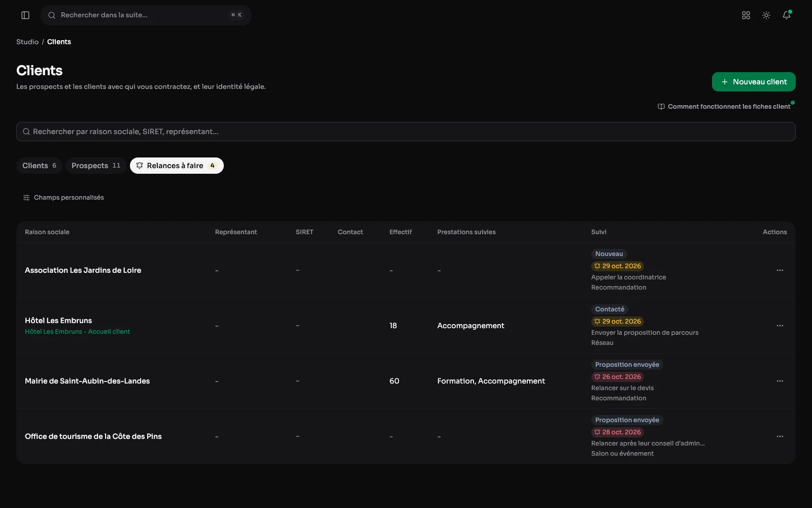Viewport: 812px width, 508px height.
Task: Go to Studio in the breadcrumb
Action: [27, 42]
